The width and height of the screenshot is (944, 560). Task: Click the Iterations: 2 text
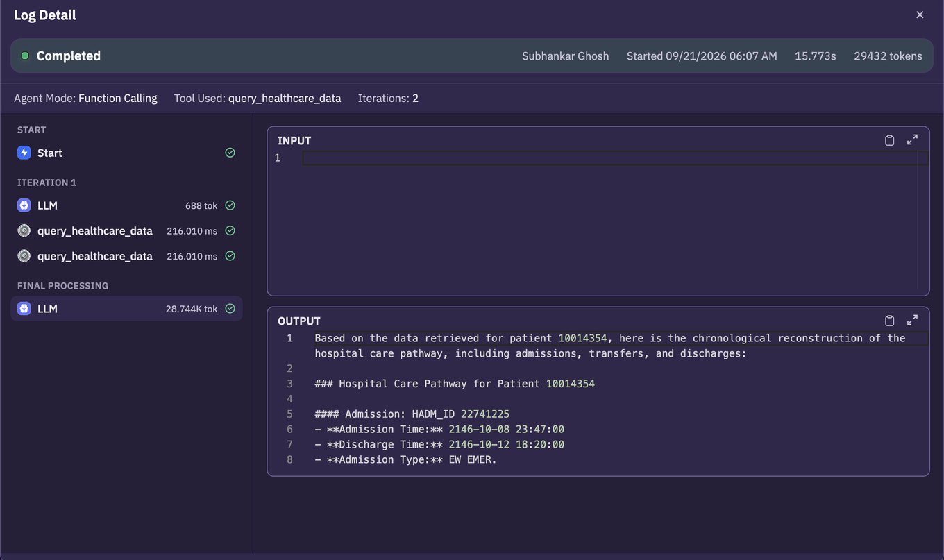point(388,98)
